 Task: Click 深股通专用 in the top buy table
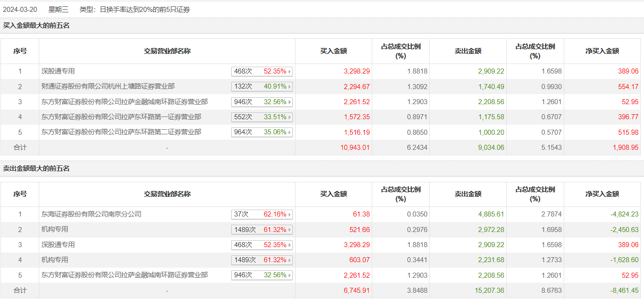(58, 71)
